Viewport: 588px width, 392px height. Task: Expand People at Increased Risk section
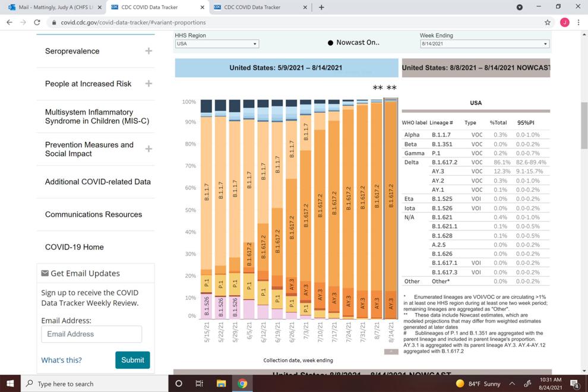pos(148,84)
